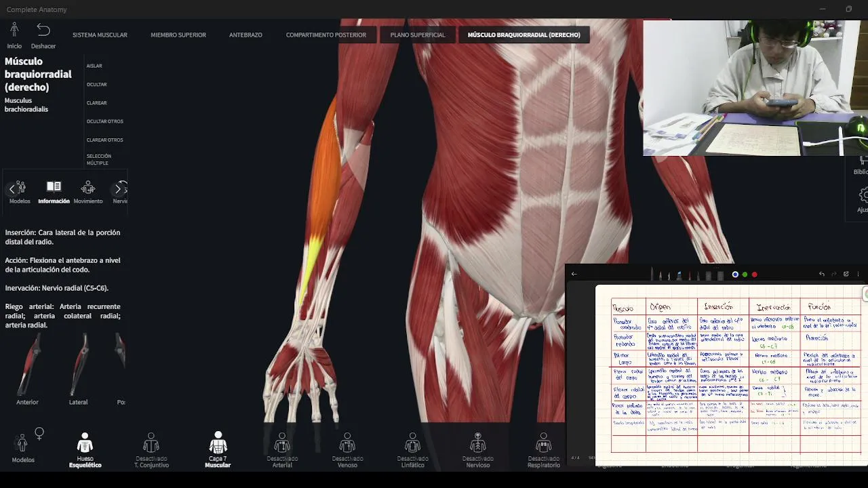Click redo arrow in notes app

834,274
